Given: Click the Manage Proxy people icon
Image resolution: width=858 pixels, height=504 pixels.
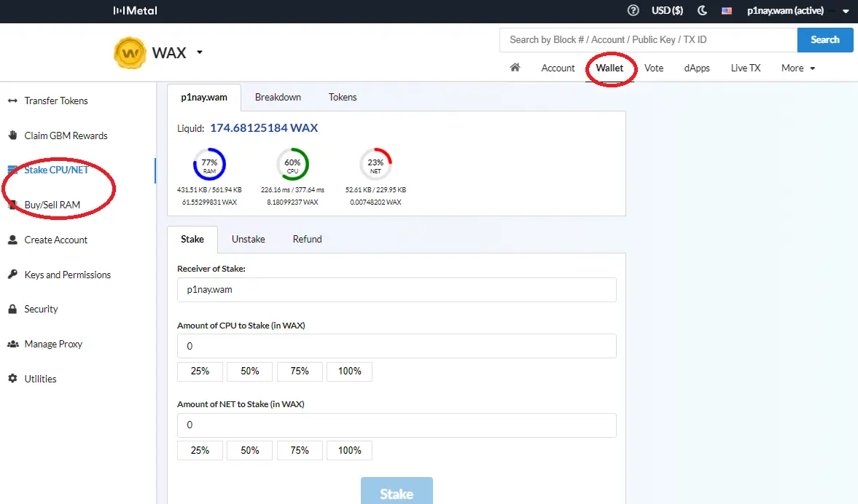Looking at the screenshot, I should [12, 344].
